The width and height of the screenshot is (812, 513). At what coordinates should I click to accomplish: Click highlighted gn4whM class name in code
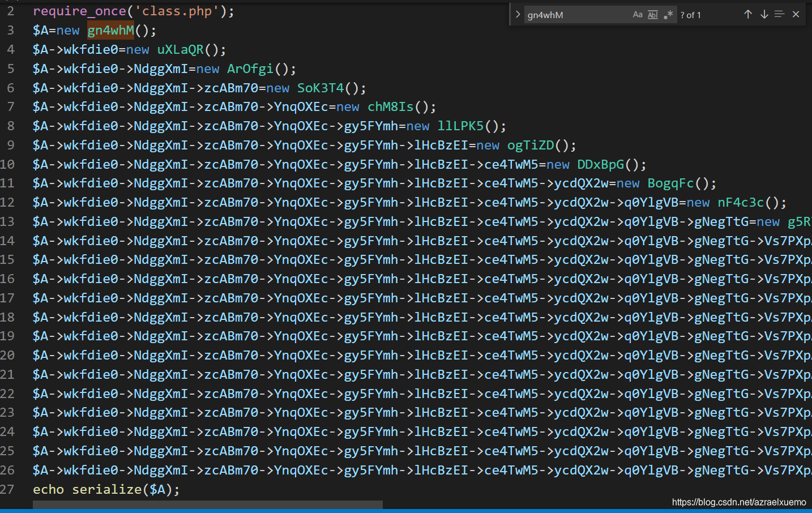[x=110, y=30]
